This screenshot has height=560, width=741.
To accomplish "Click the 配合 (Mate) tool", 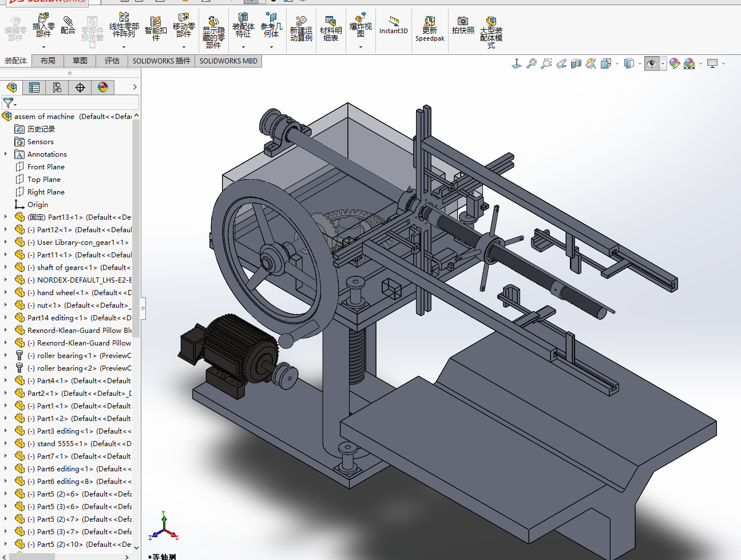I will (x=68, y=26).
